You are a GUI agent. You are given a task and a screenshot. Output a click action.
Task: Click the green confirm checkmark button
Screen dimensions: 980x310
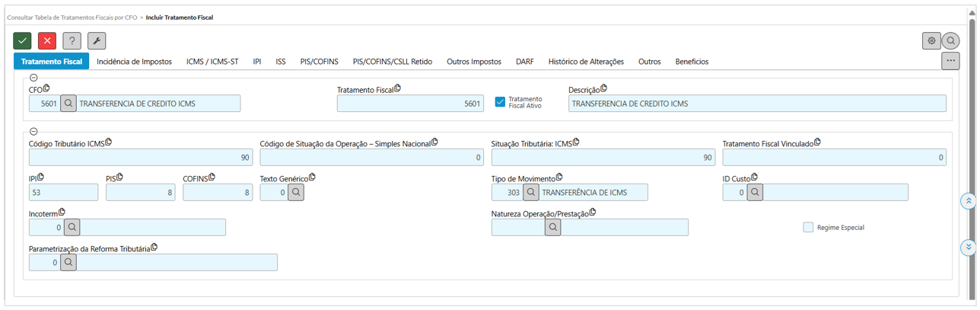click(23, 41)
